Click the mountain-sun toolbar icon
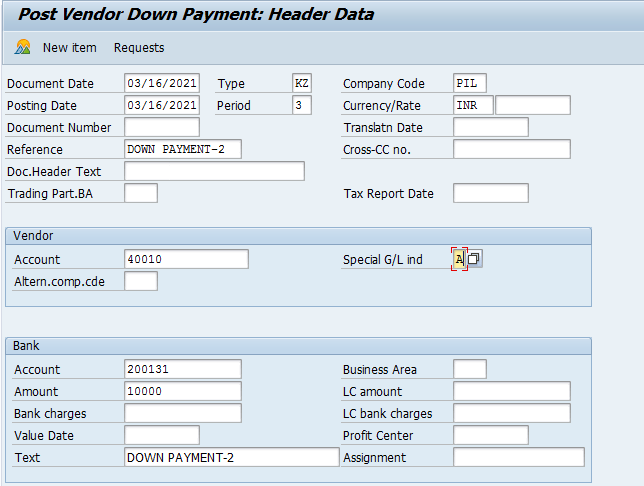 [x=23, y=47]
